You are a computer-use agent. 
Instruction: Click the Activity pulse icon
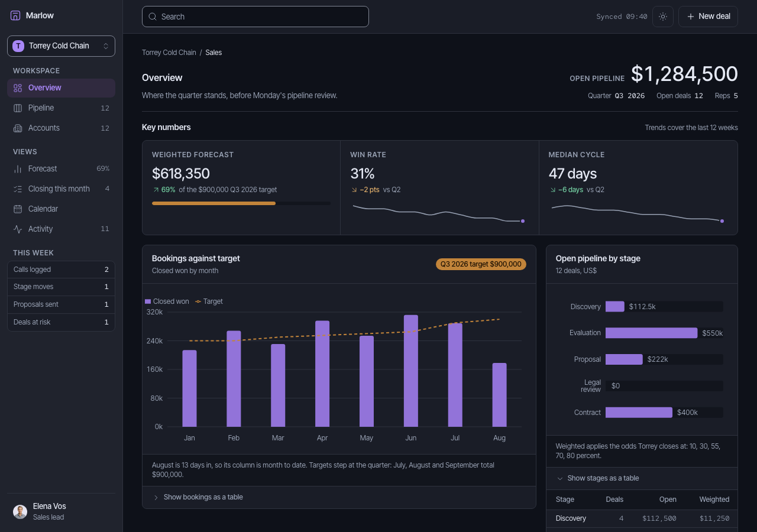pos(18,229)
